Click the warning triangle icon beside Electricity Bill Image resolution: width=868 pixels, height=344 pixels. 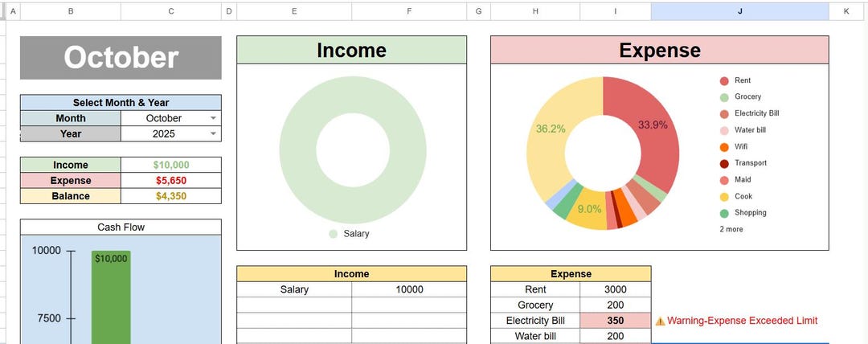click(660, 321)
